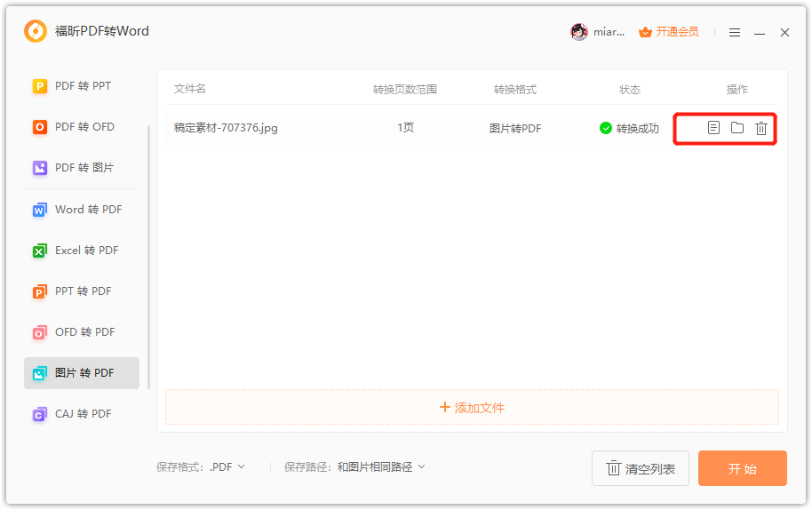Image resolution: width=812 pixels, height=510 pixels.
Task: Click the user avatar picture
Action: tap(579, 32)
